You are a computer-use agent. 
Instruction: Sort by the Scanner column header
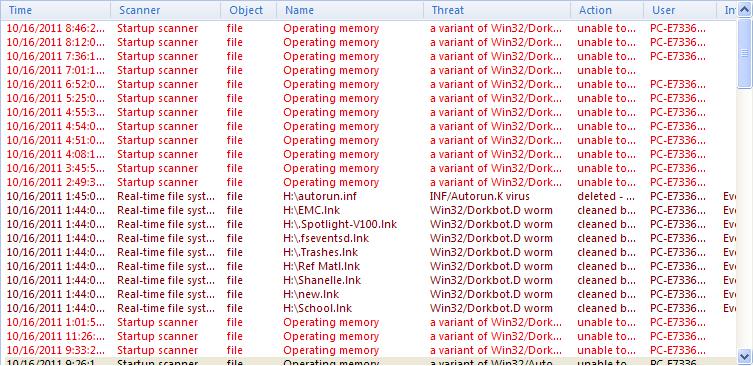[x=166, y=10]
